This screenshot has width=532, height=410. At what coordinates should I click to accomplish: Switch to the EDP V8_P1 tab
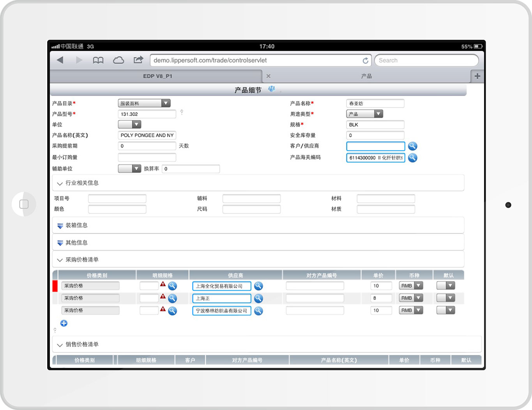coord(157,76)
